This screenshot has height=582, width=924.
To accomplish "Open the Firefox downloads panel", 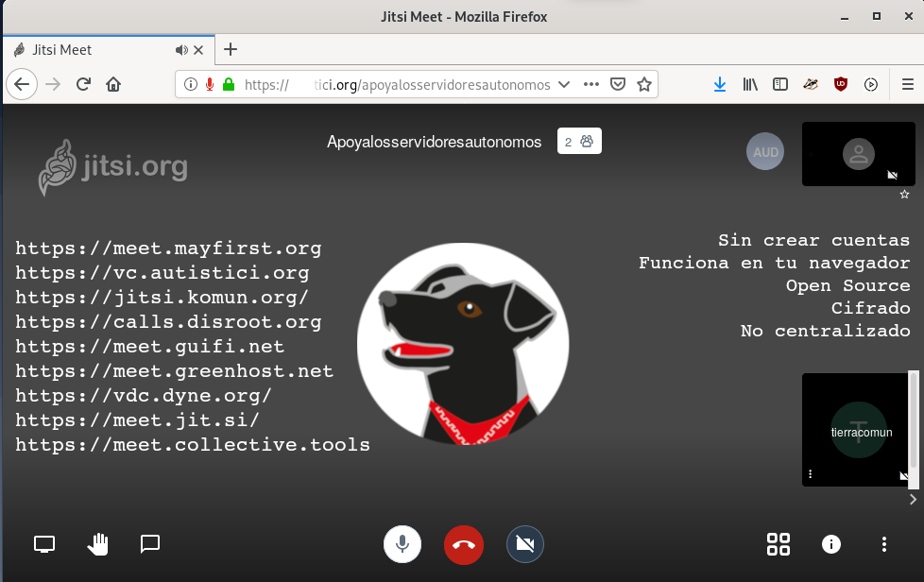I will pyautogui.click(x=720, y=84).
